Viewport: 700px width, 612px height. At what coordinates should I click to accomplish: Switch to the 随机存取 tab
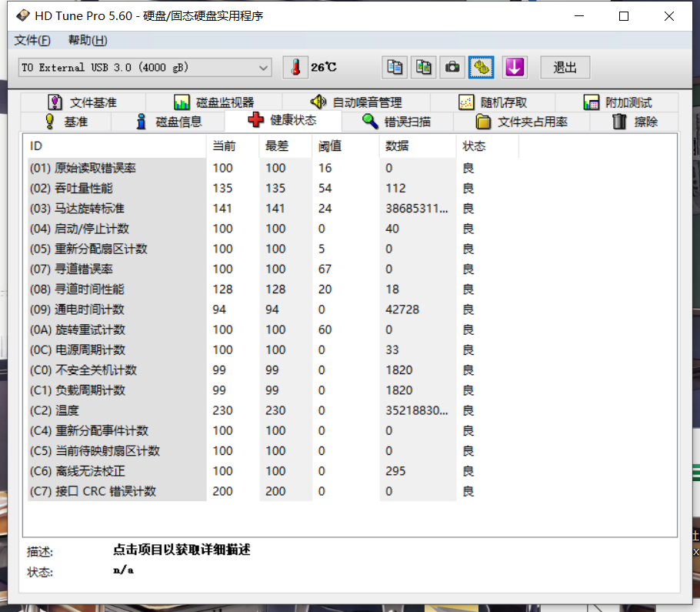493,102
